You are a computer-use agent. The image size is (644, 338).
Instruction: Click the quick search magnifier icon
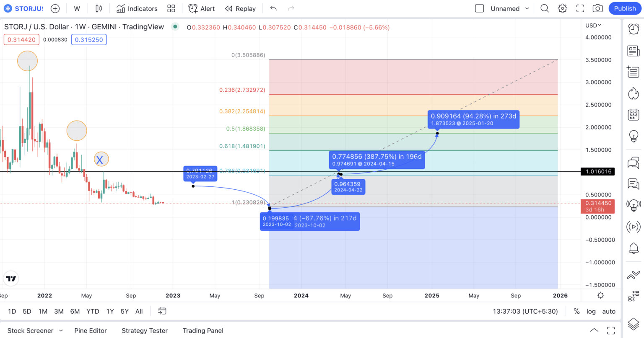[545, 8]
